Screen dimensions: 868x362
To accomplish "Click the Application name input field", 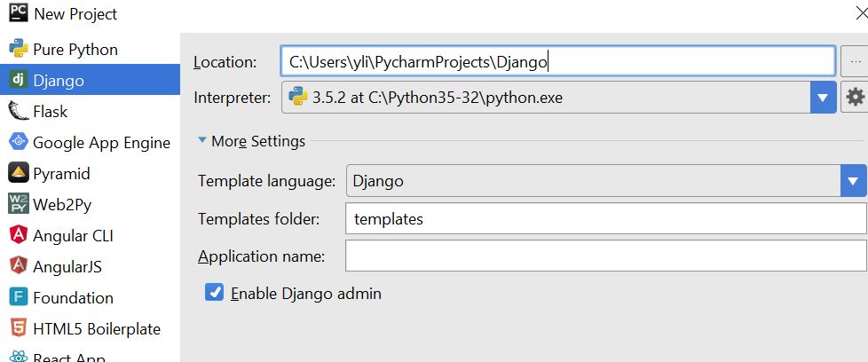I will (605, 256).
